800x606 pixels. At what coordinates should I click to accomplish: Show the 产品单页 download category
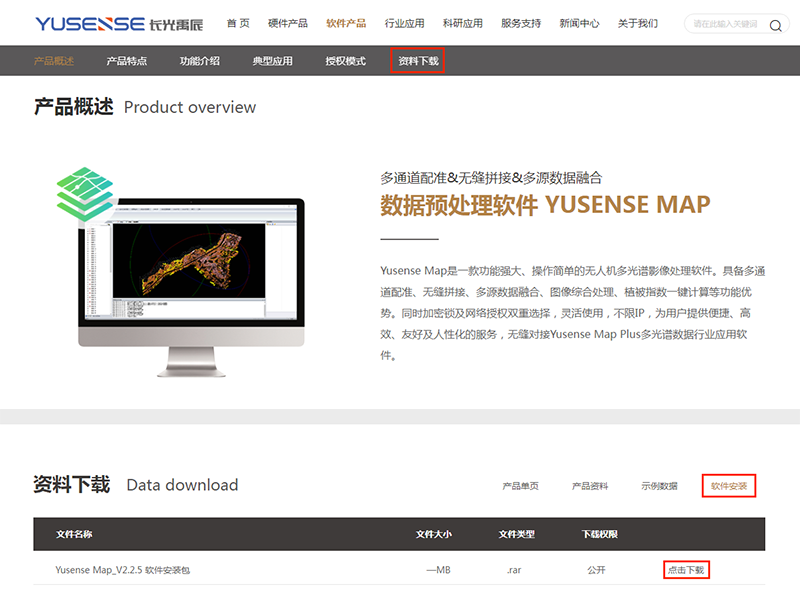point(521,486)
